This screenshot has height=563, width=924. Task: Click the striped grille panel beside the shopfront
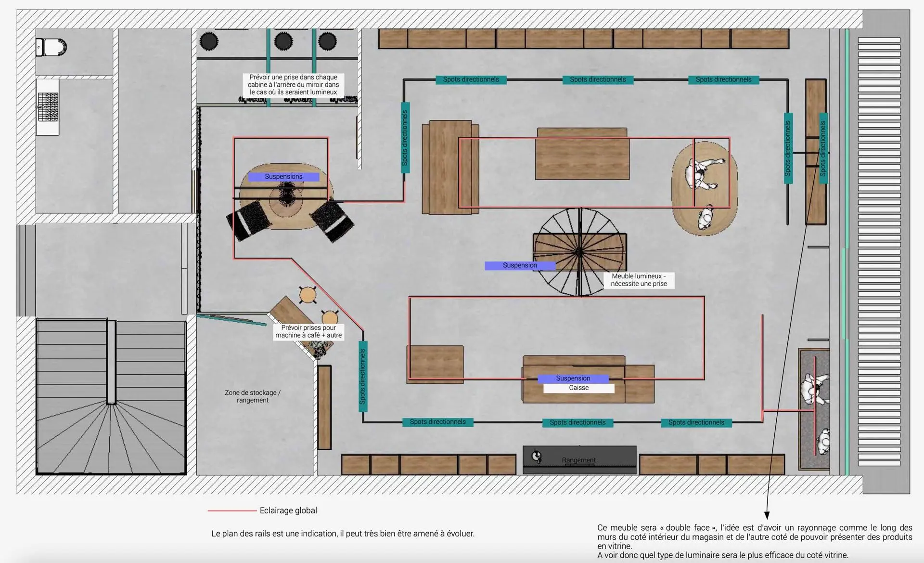click(879, 252)
